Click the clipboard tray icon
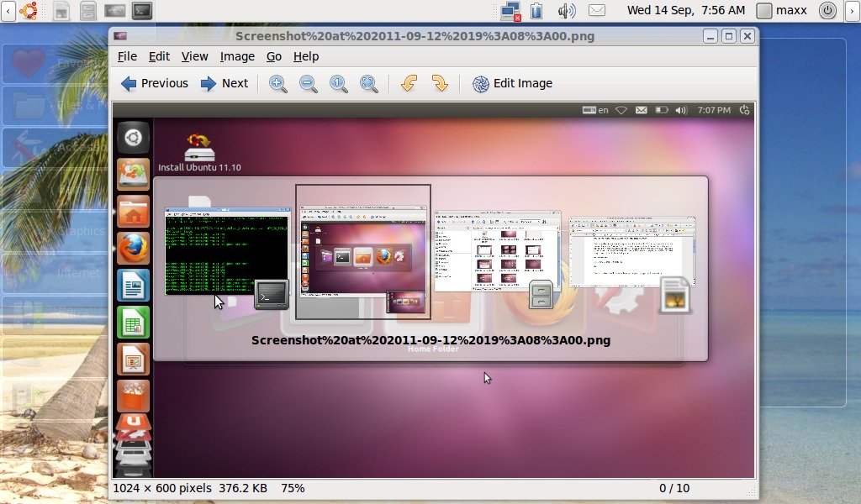Screen dimensions: 861x504 tap(536, 11)
